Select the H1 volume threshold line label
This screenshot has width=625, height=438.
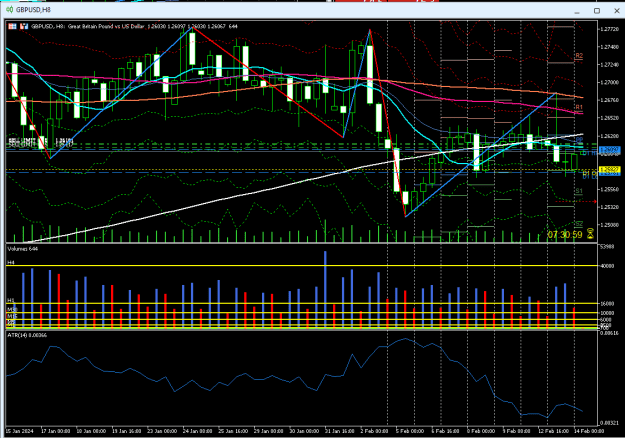coord(11,300)
